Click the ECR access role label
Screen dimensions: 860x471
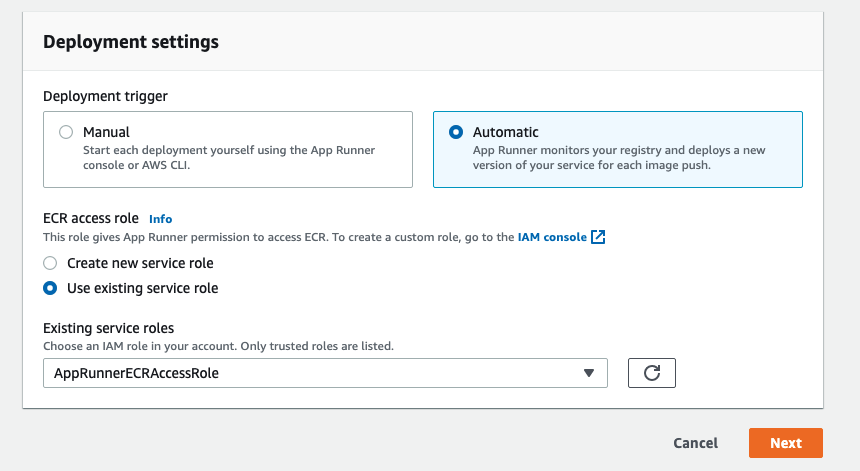[91, 218]
